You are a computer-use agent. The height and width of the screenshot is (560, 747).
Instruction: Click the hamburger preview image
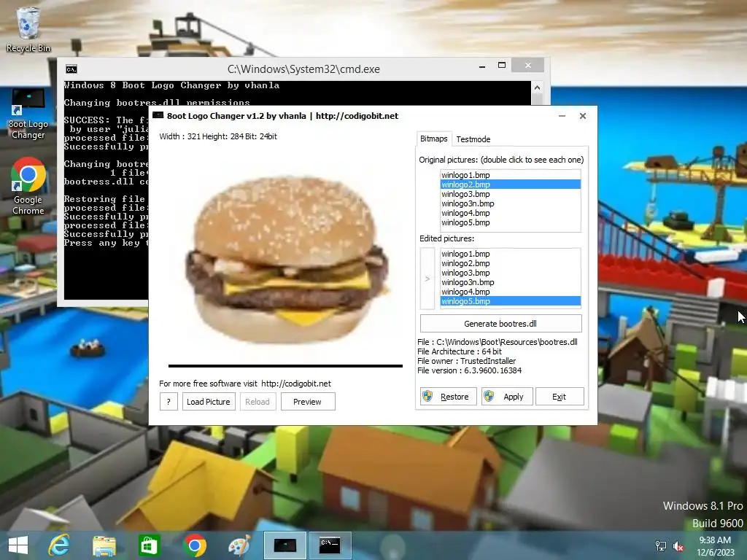click(x=286, y=260)
